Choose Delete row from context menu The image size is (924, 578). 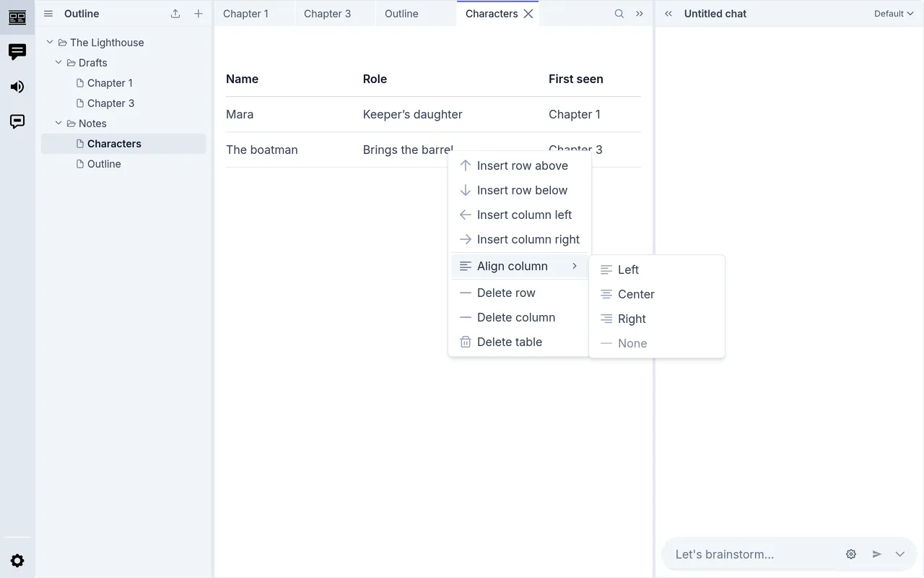520,293
